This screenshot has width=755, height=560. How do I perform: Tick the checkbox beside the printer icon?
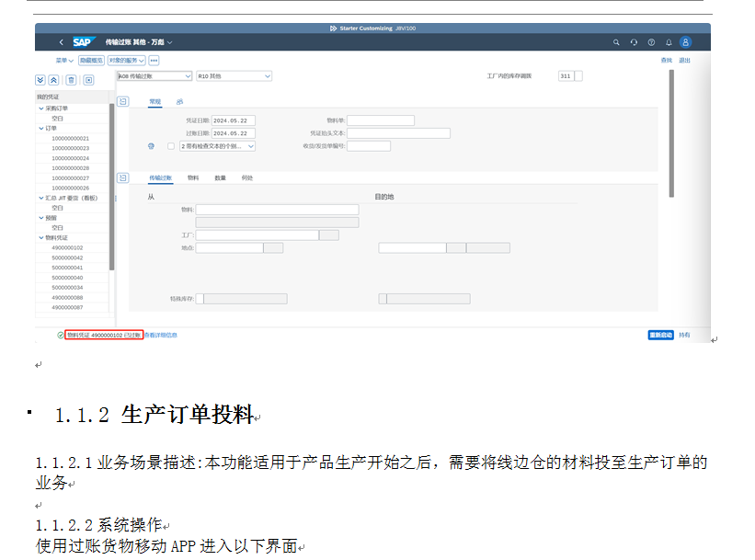(x=170, y=145)
